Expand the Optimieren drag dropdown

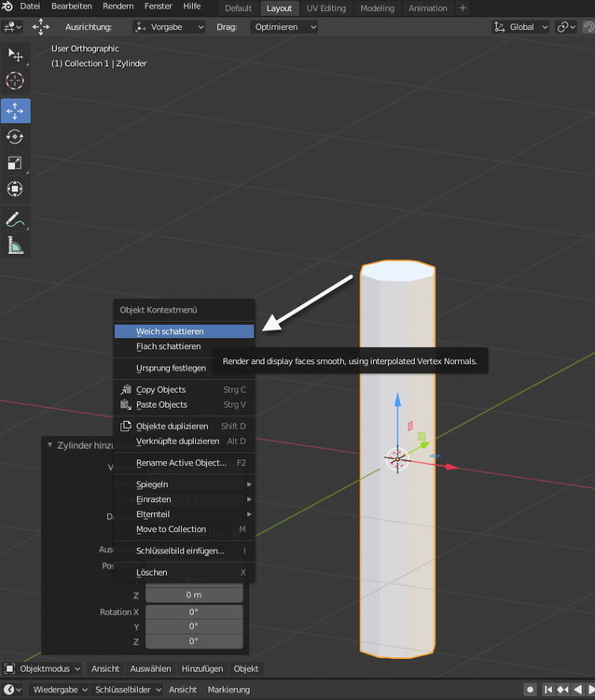284,27
